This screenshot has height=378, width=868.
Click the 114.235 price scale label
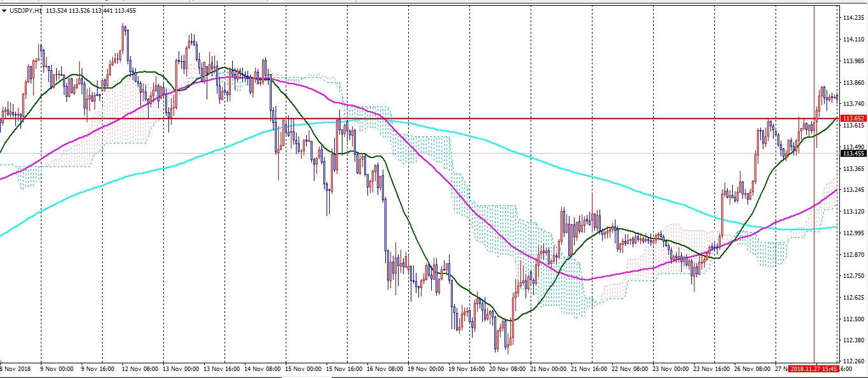click(x=853, y=18)
